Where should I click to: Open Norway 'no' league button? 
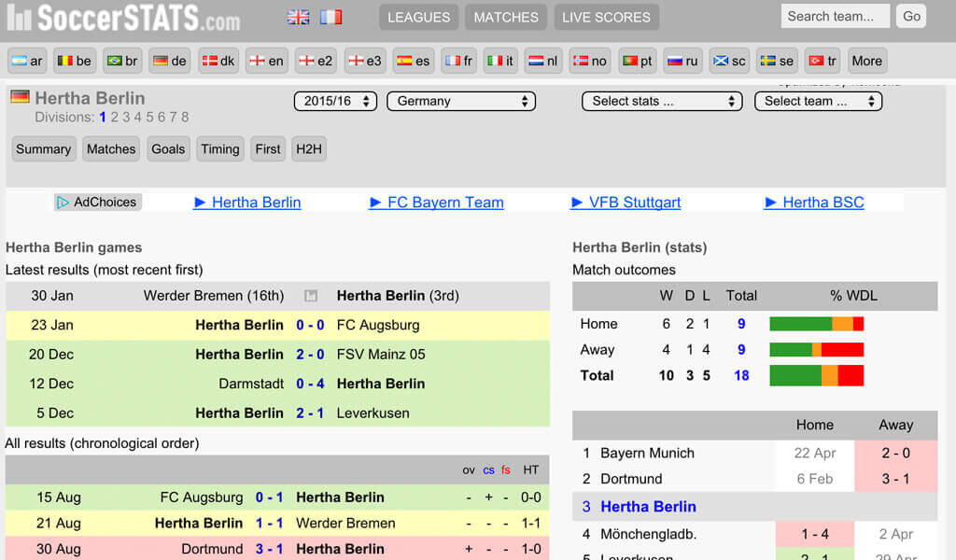pos(590,61)
